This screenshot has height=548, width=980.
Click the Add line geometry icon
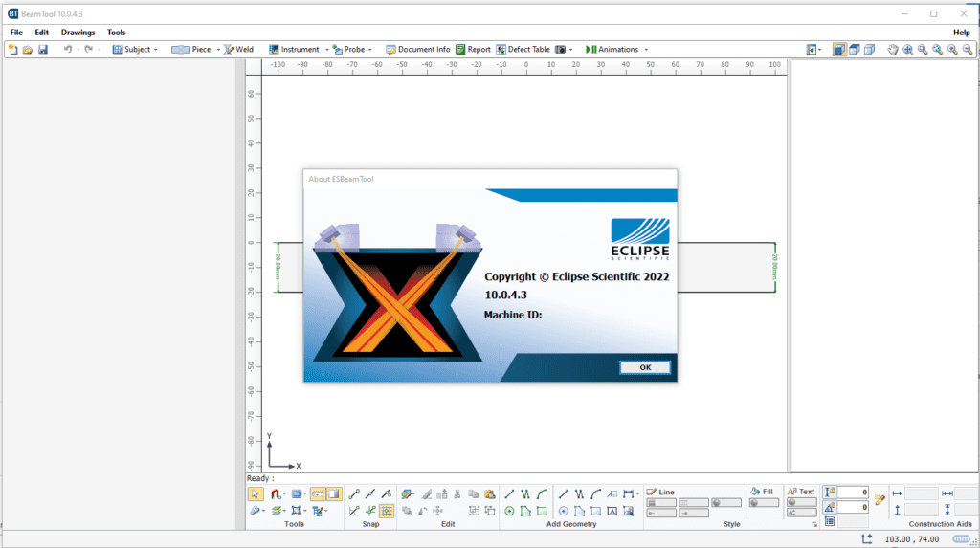point(509,494)
